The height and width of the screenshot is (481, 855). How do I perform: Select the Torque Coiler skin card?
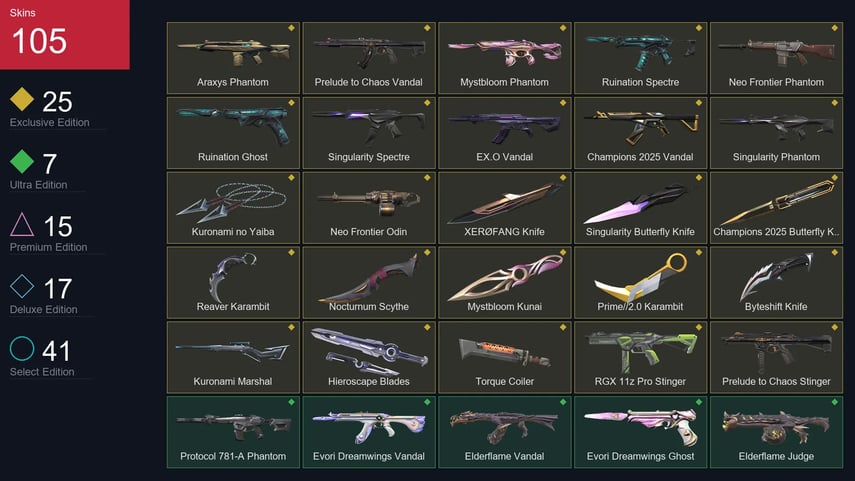tap(504, 357)
